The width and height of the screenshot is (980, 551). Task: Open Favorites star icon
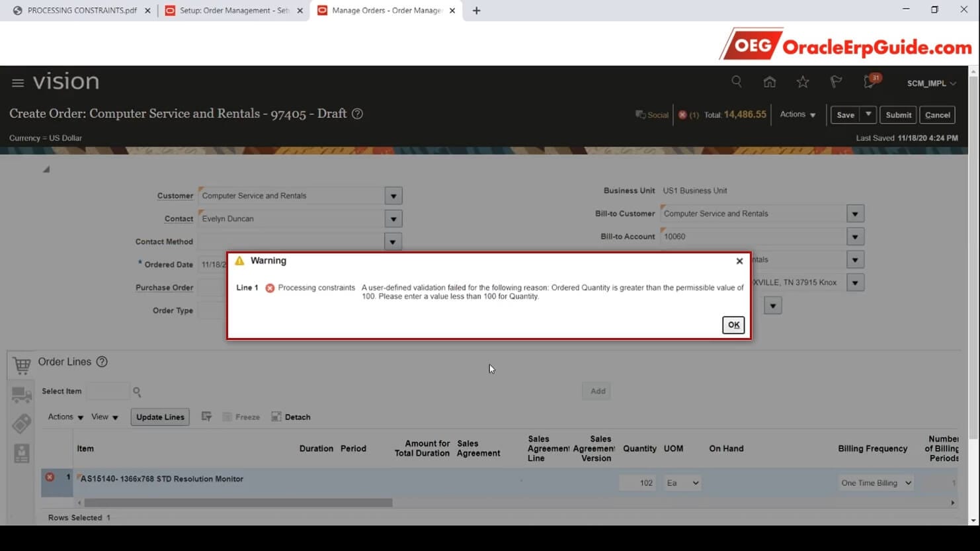click(x=802, y=81)
